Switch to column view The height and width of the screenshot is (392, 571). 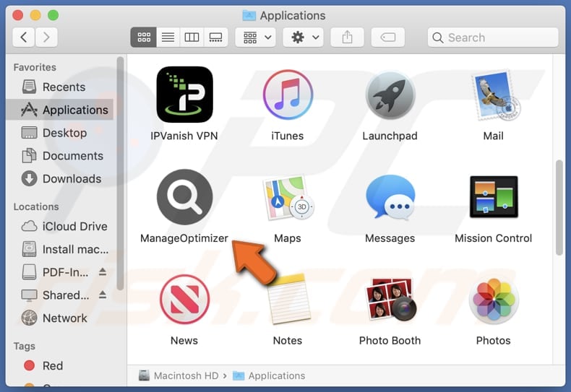coord(192,37)
